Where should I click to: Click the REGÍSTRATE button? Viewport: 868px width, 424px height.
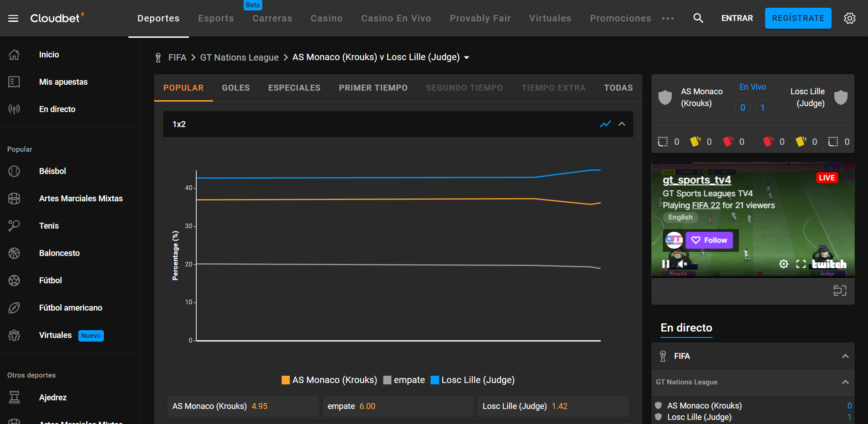click(798, 18)
